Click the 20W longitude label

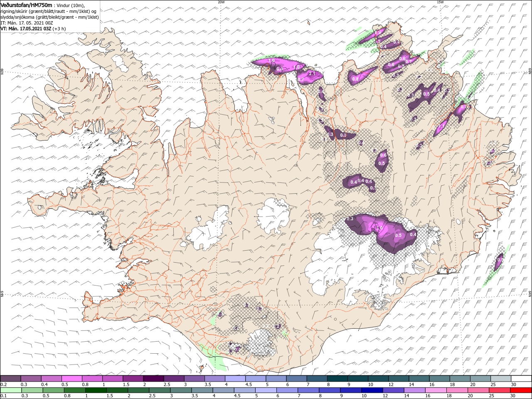click(x=221, y=2)
